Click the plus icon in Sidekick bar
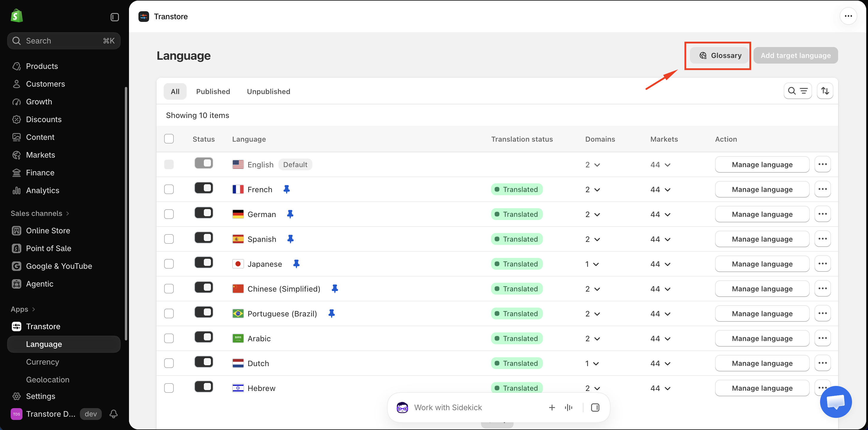868x430 pixels. (552, 408)
